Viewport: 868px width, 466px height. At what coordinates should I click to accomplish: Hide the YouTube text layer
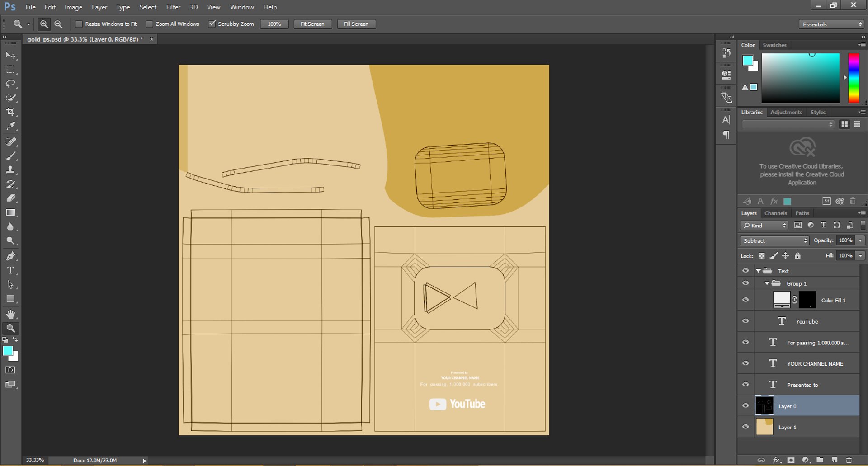[745, 321]
